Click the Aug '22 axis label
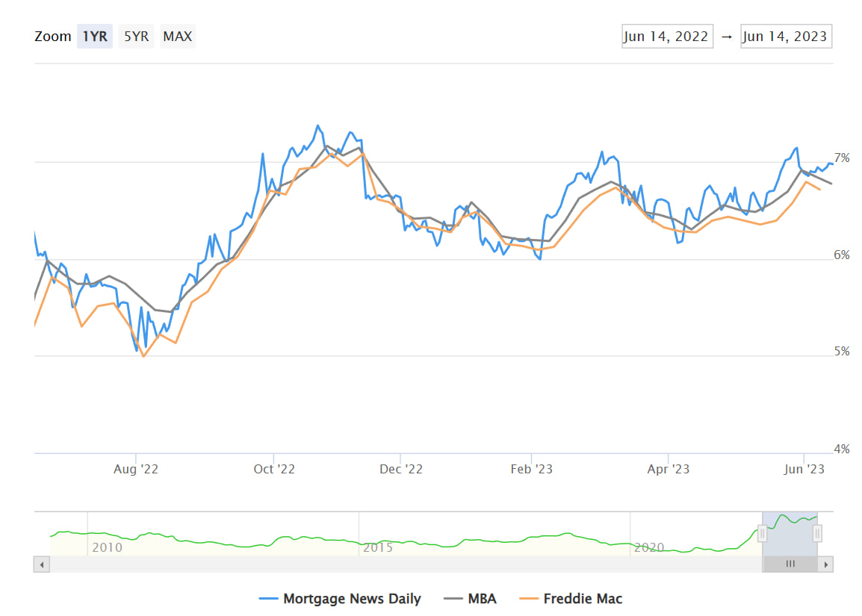The height and width of the screenshot is (616, 862). (x=136, y=470)
